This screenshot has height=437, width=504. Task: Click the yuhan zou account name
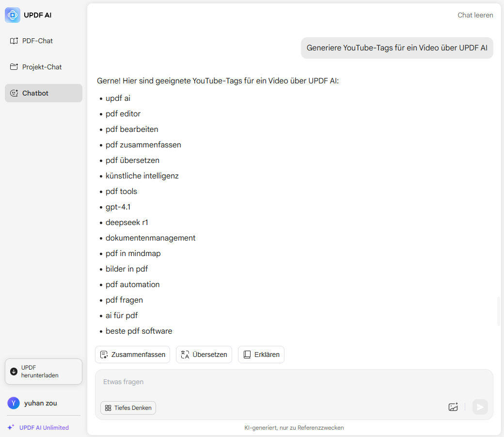point(41,403)
